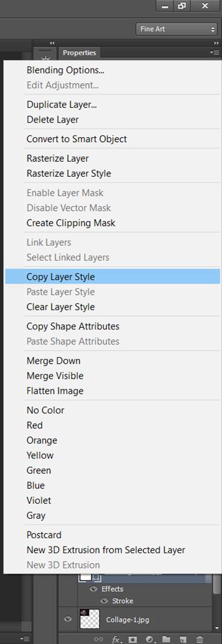Hide the Collage-1.jpg layer

68,619
